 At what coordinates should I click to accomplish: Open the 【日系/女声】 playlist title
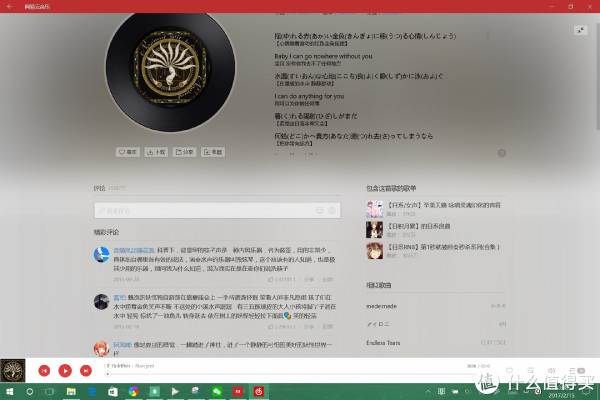444,205
